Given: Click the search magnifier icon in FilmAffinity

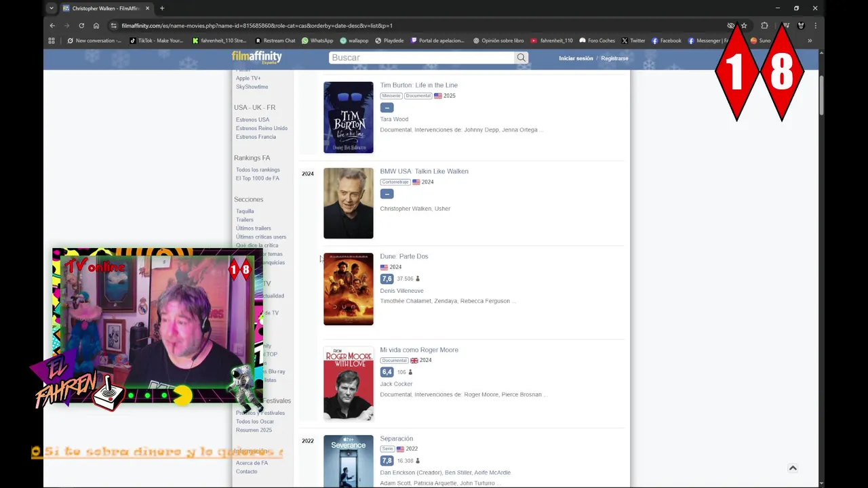Looking at the screenshot, I should tap(521, 58).
